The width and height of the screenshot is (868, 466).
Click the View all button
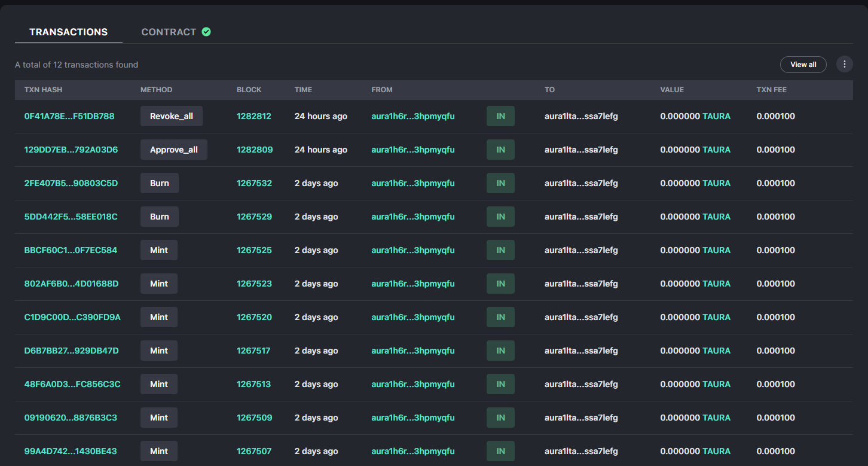[x=803, y=65]
